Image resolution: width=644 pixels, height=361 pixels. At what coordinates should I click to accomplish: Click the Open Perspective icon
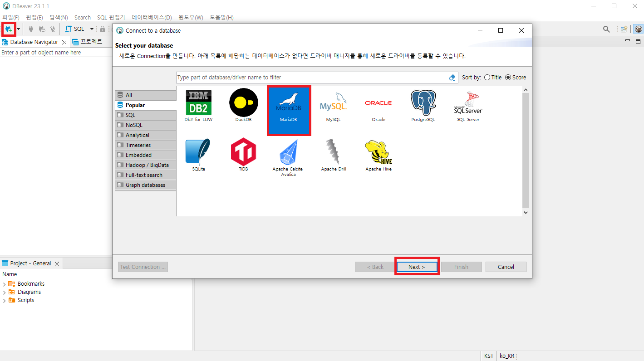(x=624, y=29)
